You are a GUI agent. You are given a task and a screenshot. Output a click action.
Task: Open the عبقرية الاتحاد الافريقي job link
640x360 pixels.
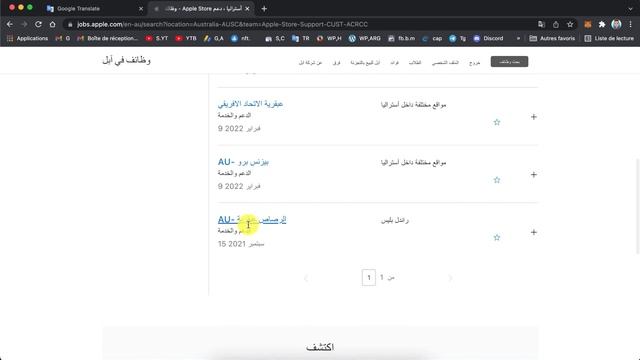click(x=250, y=104)
